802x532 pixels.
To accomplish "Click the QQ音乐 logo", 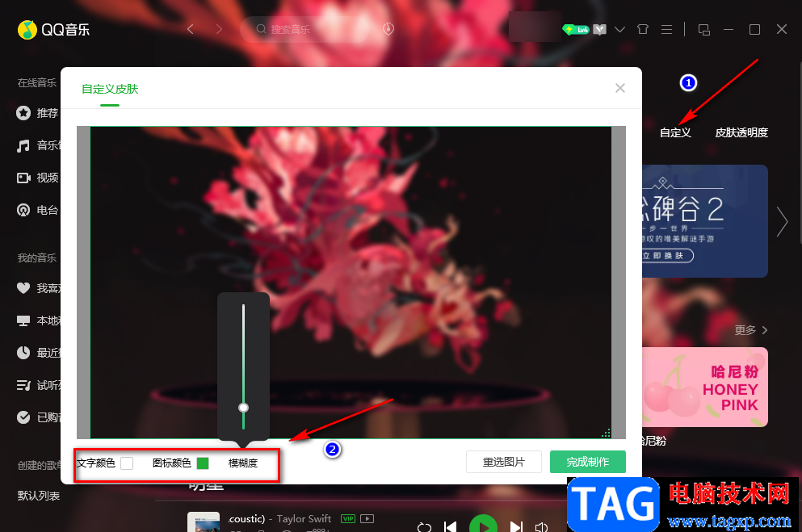I will tap(53, 30).
